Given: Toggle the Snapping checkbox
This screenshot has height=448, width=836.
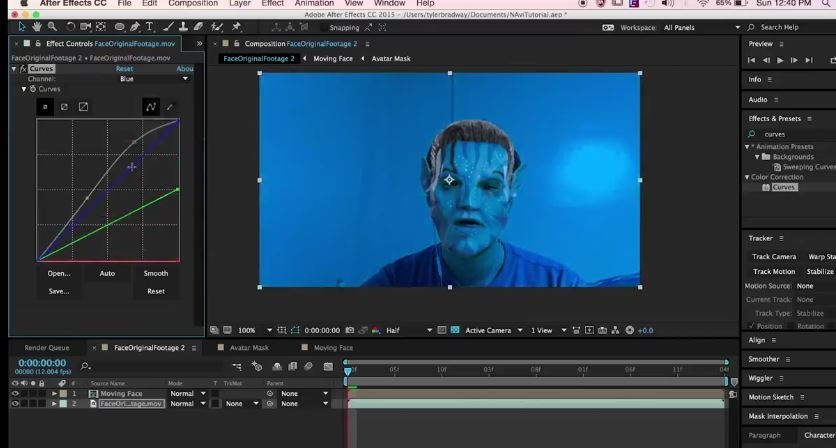Looking at the screenshot, I should (x=323, y=27).
